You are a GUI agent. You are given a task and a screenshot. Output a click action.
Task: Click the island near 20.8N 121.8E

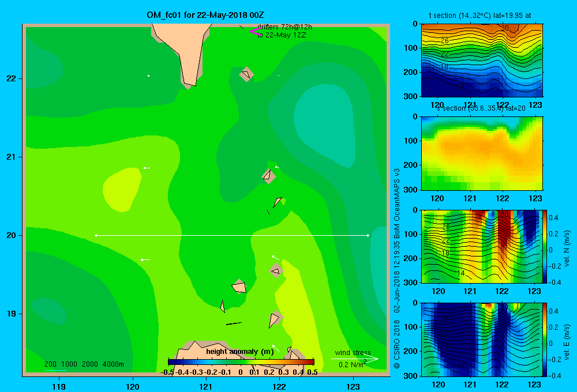point(269,176)
